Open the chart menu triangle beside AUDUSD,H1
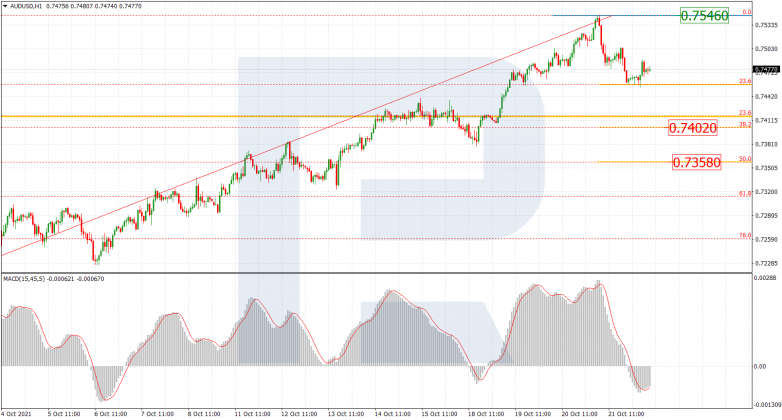 click(5, 6)
